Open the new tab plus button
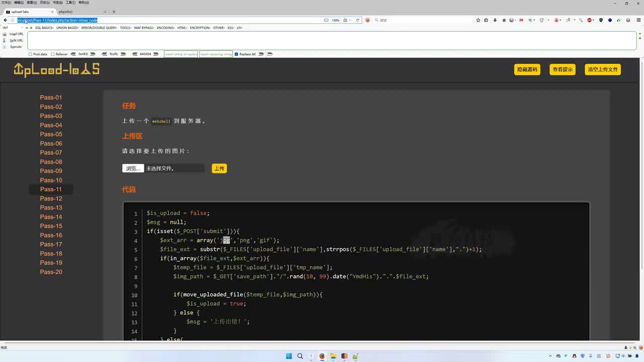 click(x=114, y=12)
